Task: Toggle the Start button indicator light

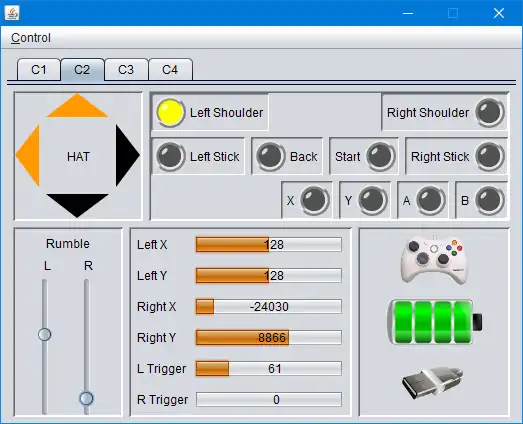Action: [380, 156]
